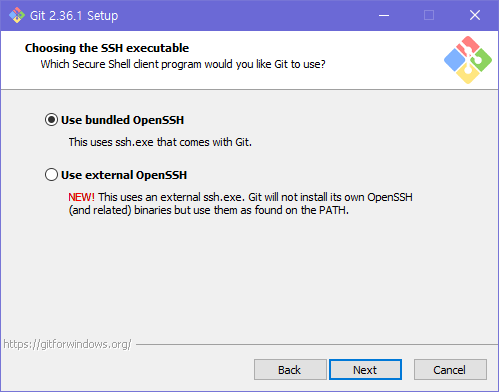Image resolution: width=499 pixels, height=392 pixels.
Task: Minimize the Git Setup window
Action: click(x=384, y=15)
